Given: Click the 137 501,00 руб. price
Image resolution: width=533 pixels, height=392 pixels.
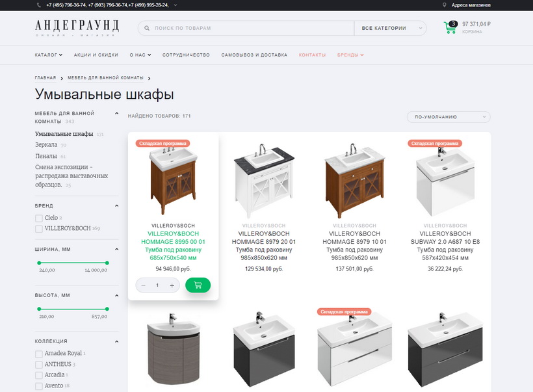Looking at the screenshot, I should click(354, 269).
